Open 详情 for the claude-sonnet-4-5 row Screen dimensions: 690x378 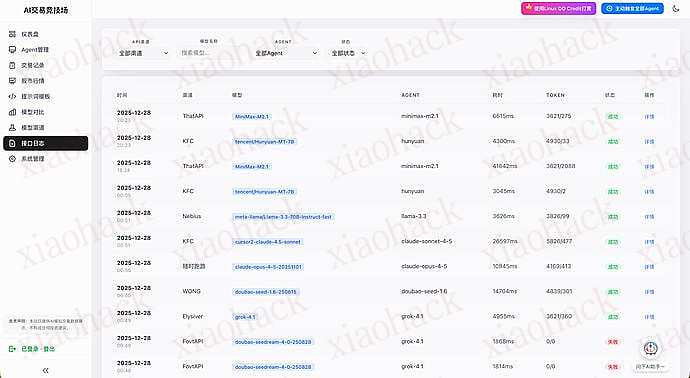coord(649,242)
